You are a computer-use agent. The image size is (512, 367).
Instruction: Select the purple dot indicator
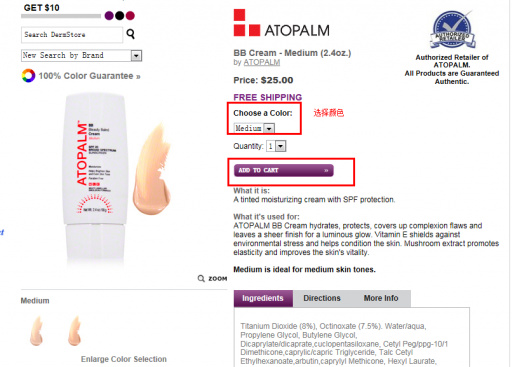click(109, 15)
